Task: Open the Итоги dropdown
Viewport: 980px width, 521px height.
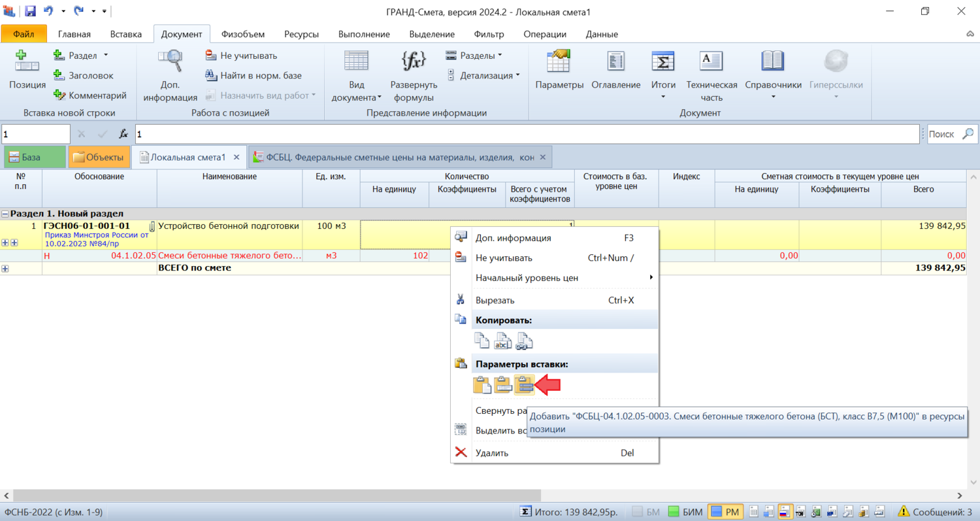Action: 663,75
